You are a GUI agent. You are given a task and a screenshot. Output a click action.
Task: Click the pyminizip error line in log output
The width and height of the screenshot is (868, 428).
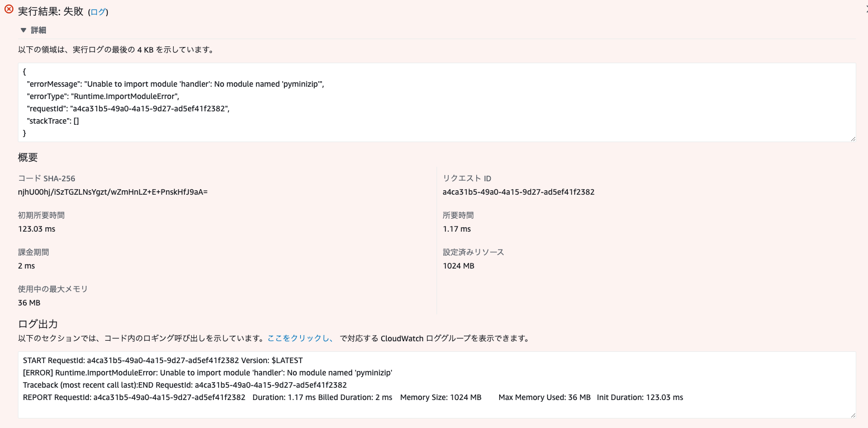[206, 373]
